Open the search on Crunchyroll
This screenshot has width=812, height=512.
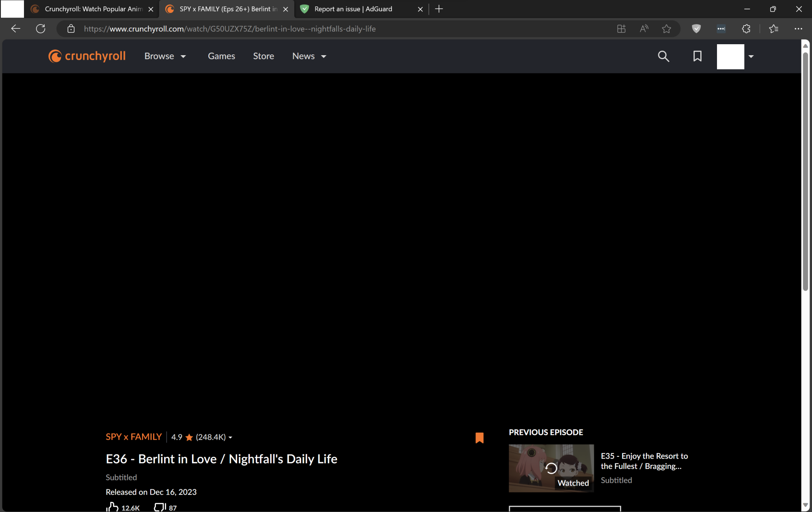663,56
